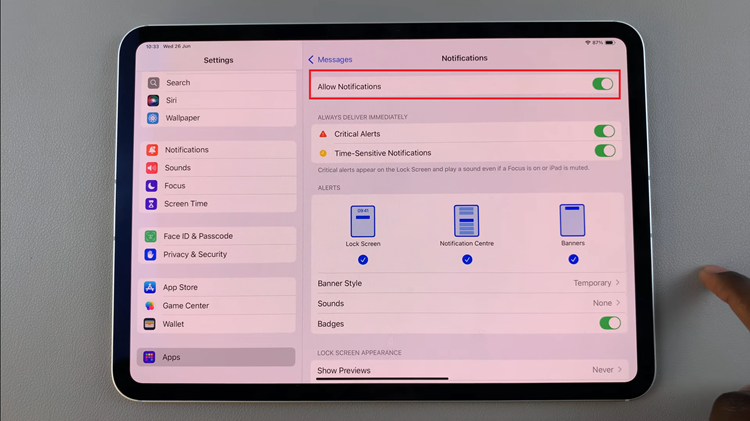Tap the Screen Time hourglass icon
Viewport: 750px width, 421px height.
click(151, 204)
